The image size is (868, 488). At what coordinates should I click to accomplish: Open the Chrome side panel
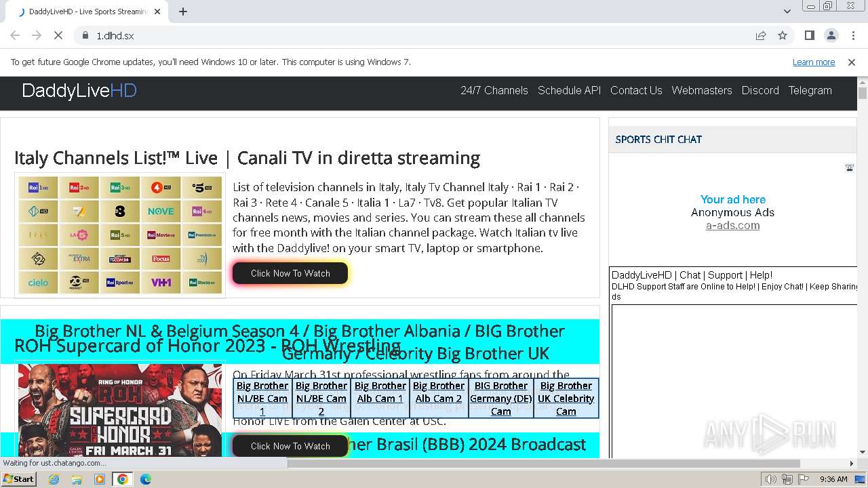809,35
